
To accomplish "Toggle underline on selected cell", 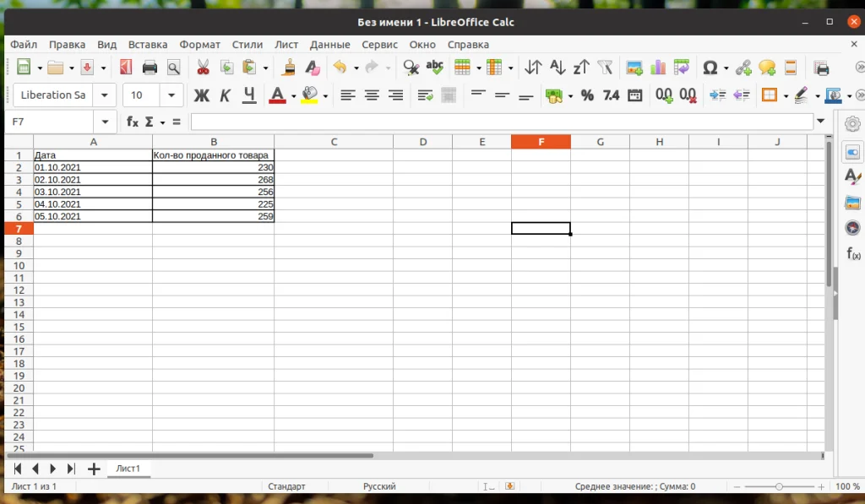I will pos(248,95).
